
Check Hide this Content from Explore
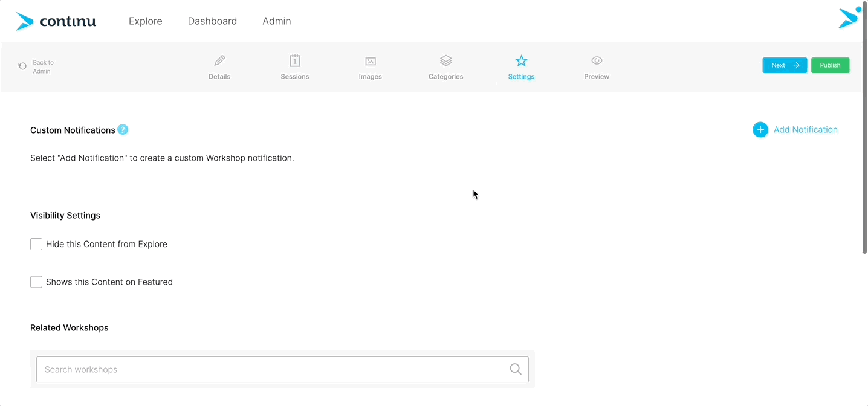36,244
